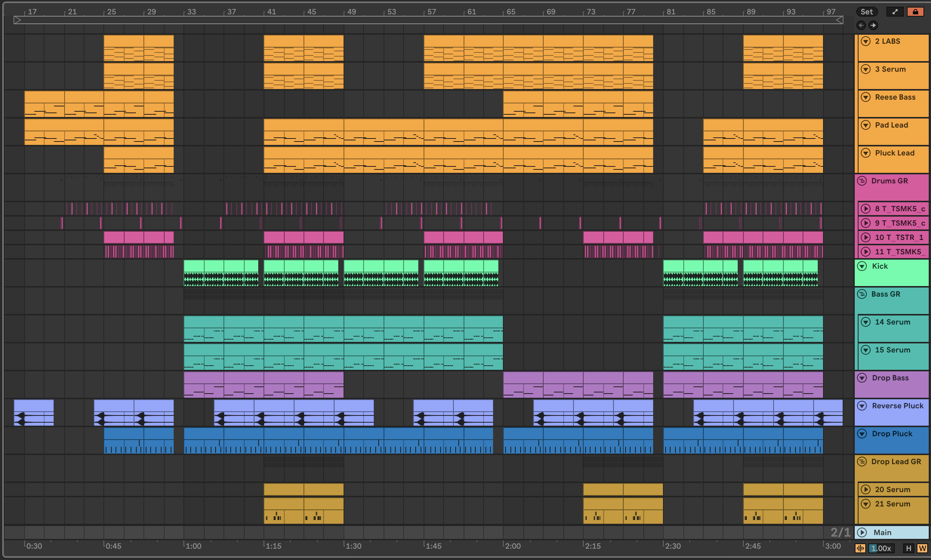931x560 pixels.
Task: Collapse the Kick track
Action: [x=862, y=266]
